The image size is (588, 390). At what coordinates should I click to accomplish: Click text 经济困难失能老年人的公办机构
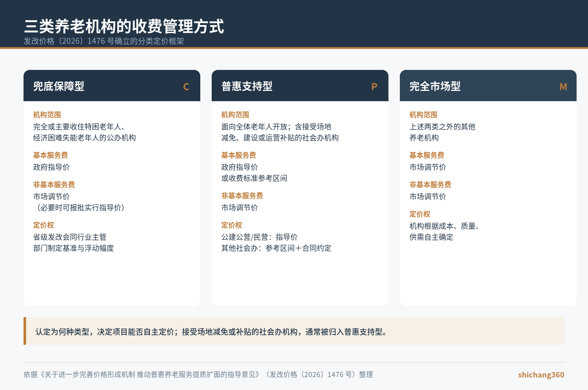point(85,138)
